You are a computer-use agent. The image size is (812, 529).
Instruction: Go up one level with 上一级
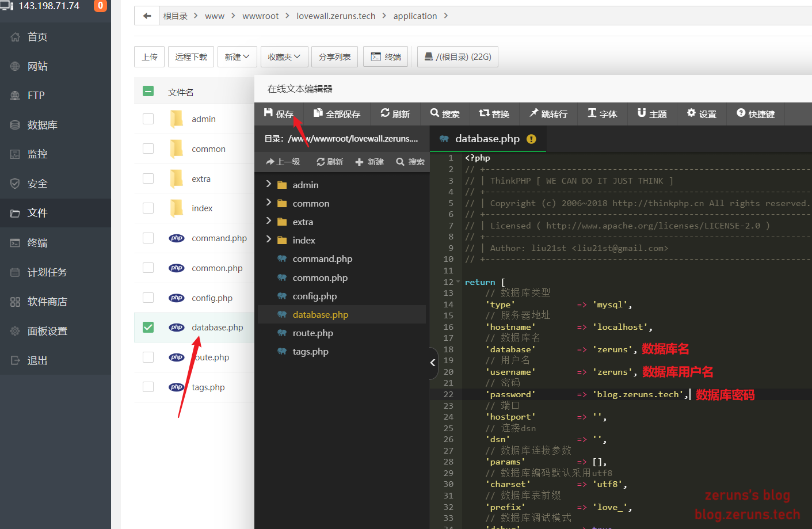click(283, 162)
